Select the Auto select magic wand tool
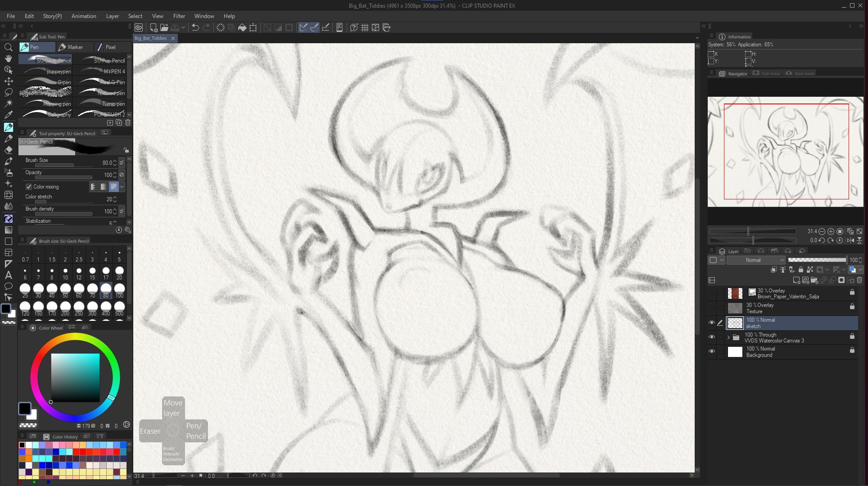 click(x=8, y=104)
